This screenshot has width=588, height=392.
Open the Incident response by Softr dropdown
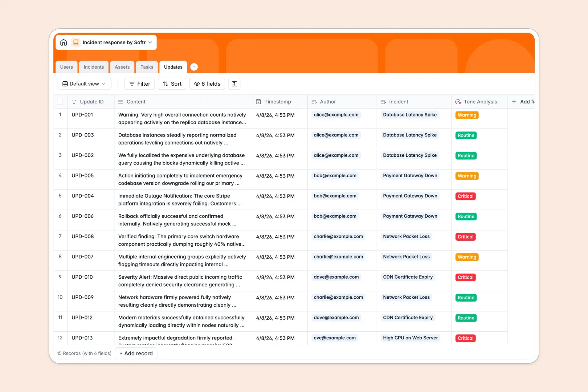(x=150, y=42)
